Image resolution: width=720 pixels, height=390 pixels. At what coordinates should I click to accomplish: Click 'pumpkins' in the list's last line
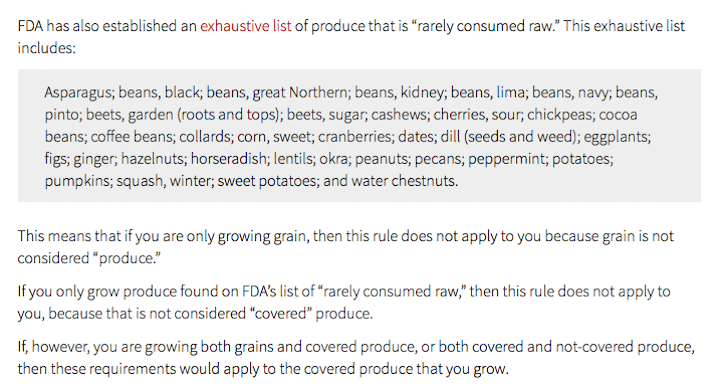[77, 181]
